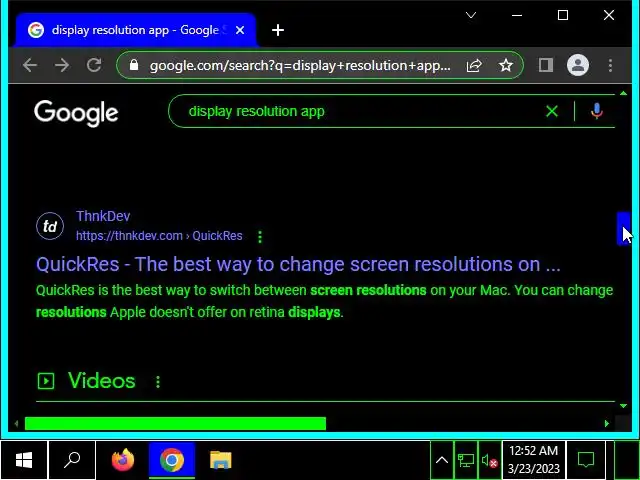
Task: Share this page from the address bar
Action: 474,65
